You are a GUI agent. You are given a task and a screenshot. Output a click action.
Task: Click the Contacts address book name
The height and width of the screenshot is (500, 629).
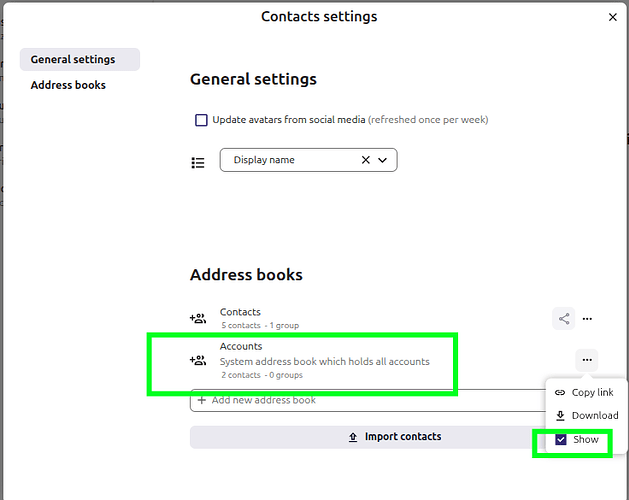(x=240, y=312)
